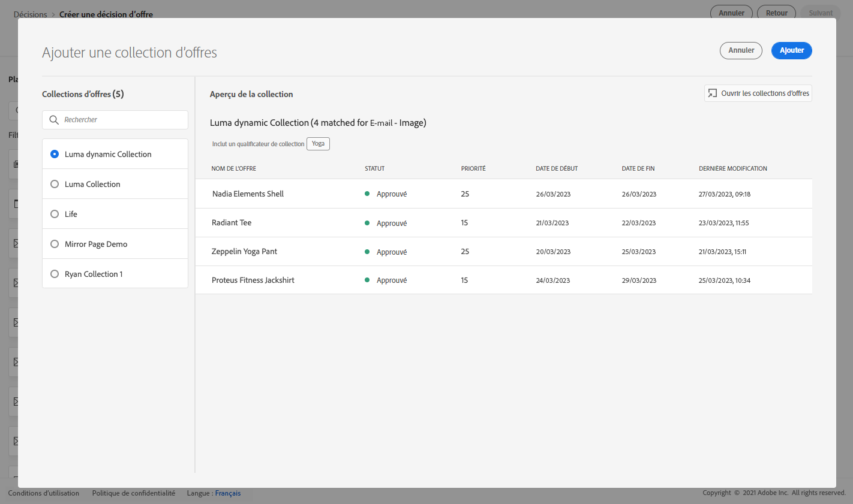Click the background page Annuler button

pyautogui.click(x=731, y=13)
